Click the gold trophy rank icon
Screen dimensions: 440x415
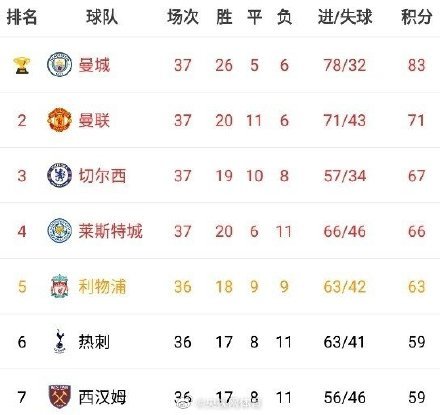click(22, 65)
